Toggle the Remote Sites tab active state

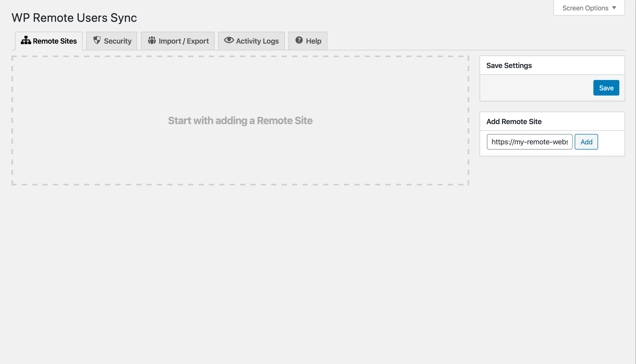click(49, 41)
